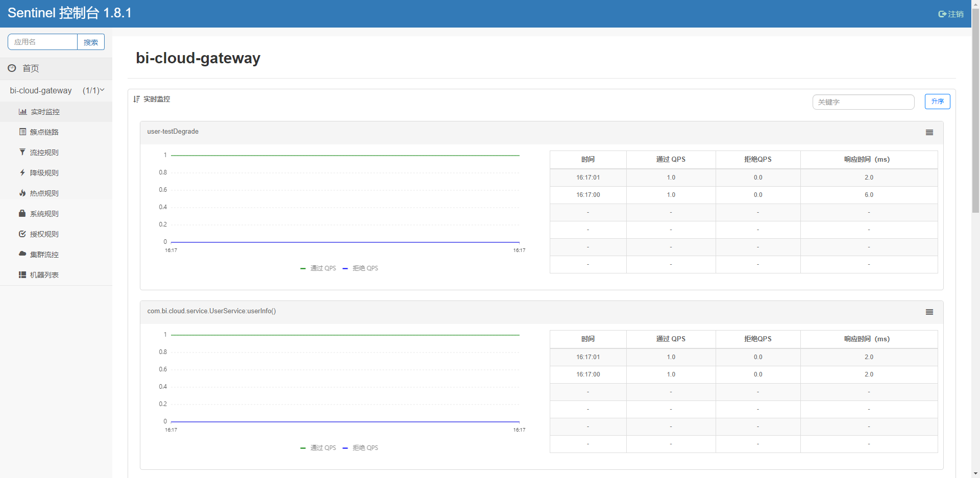
Task: Click the 簇点链路 list icon
Action: pos(22,132)
